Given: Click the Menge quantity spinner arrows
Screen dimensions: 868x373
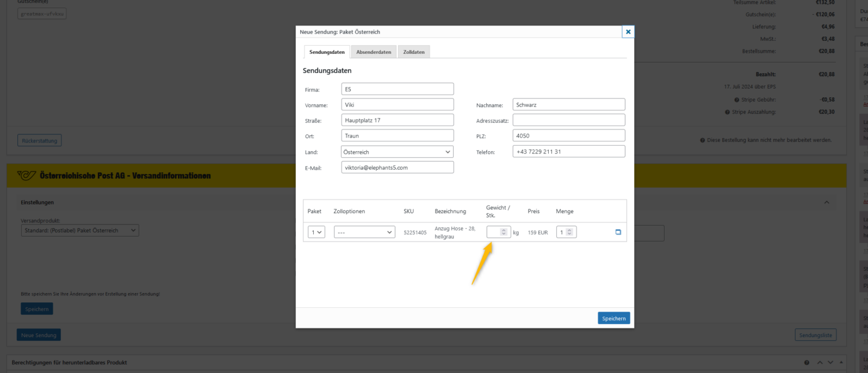Looking at the screenshot, I should (x=570, y=232).
